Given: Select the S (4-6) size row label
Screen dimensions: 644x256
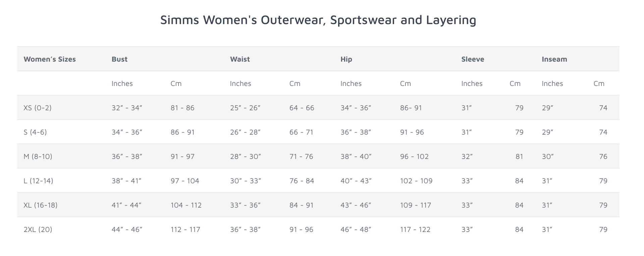Looking at the screenshot, I should 35,132.
